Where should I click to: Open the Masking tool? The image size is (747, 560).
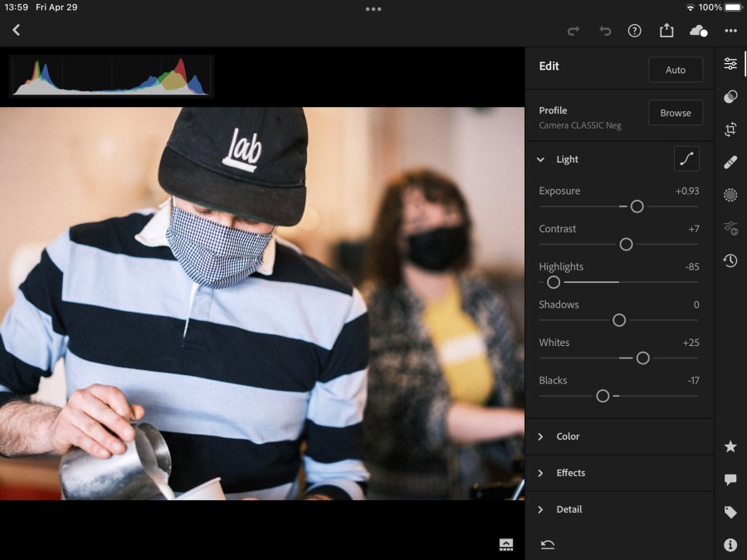[730, 195]
